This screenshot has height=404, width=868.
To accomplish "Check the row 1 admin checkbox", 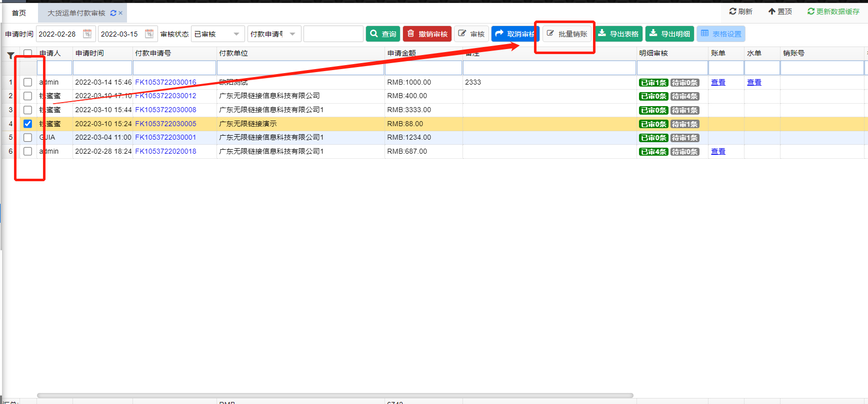I will [27, 82].
